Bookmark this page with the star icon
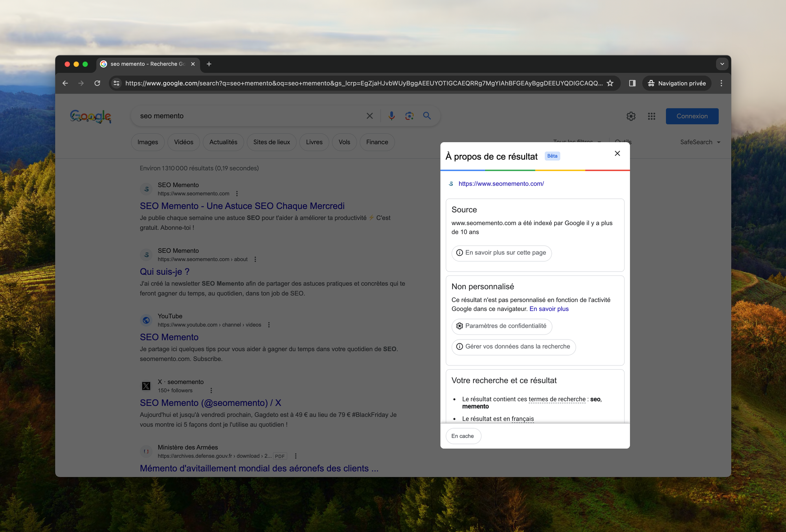786x532 pixels. tap(610, 83)
